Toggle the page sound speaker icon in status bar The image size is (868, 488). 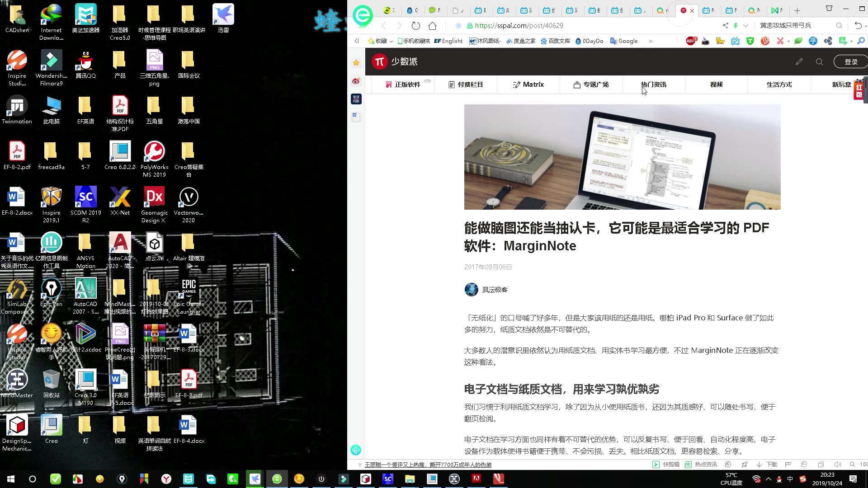pyautogui.click(x=837, y=465)
